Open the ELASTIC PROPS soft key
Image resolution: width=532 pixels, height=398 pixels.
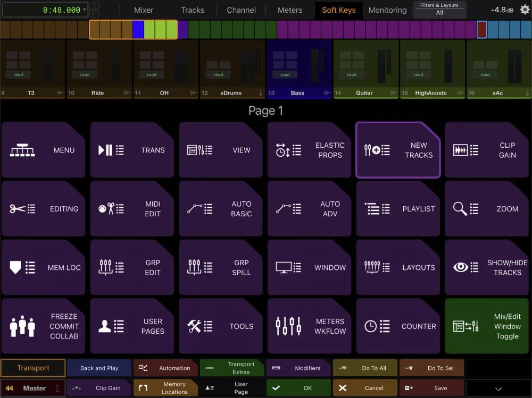click(x=309, y=150)
